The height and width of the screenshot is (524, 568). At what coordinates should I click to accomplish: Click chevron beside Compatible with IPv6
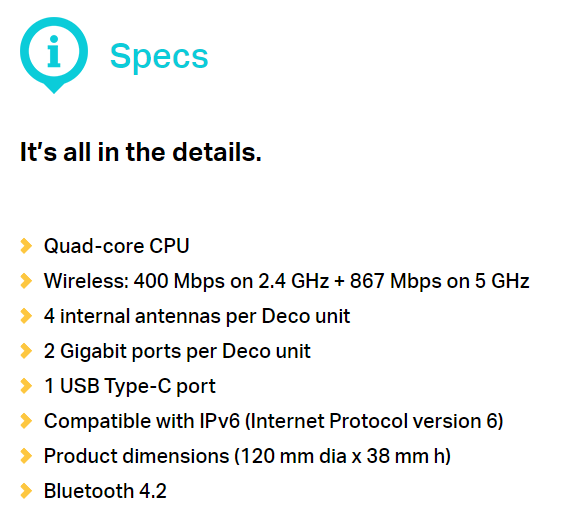point(26,421)
